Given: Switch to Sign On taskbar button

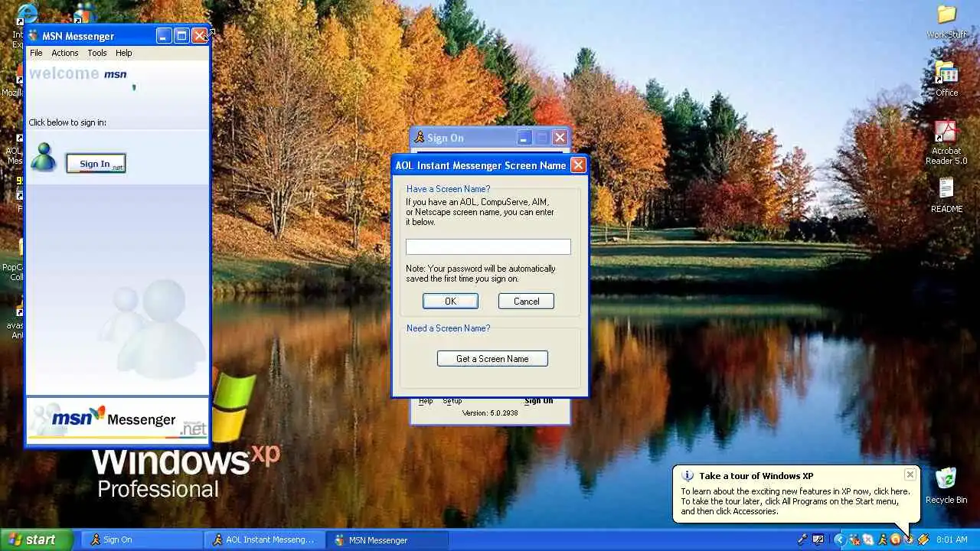Looking at the screenshot, I should coord(140,540).
